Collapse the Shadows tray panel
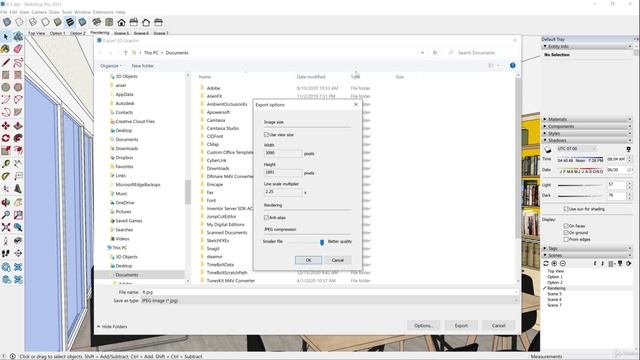 click(x=587, y=140)
